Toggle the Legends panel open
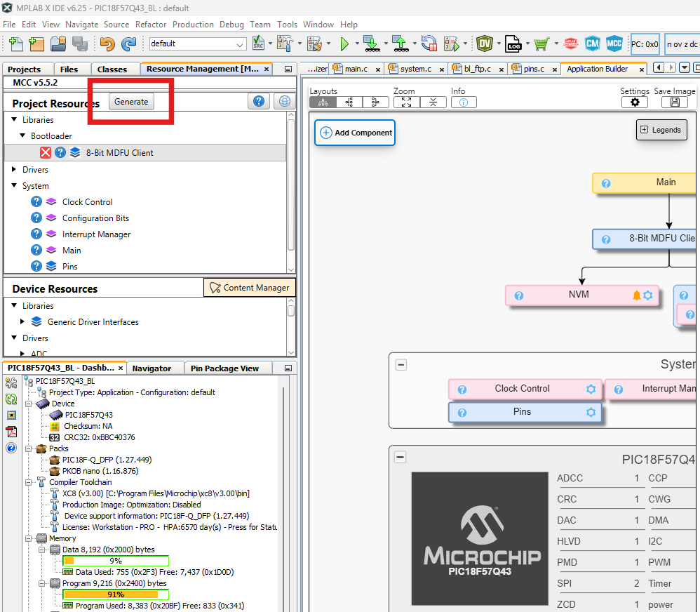The width and height of the screenshot is (700, 612). click(x=660, y=130)
